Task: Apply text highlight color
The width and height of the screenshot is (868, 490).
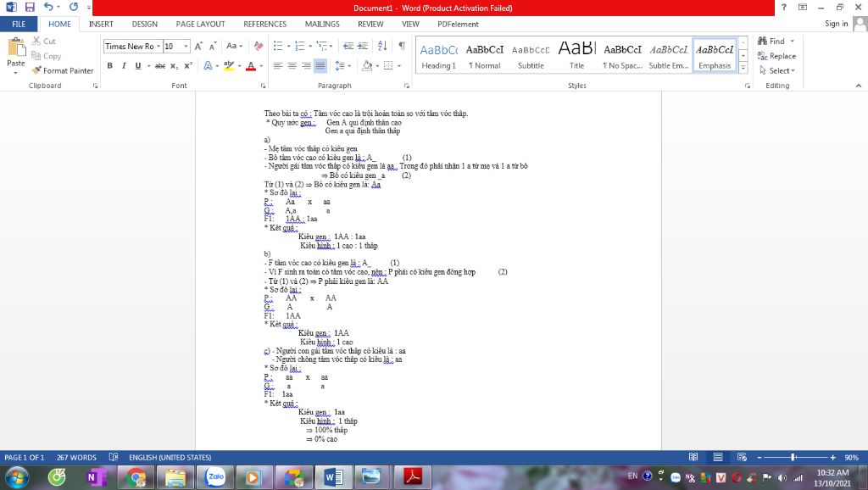Action: pos(229,66)
